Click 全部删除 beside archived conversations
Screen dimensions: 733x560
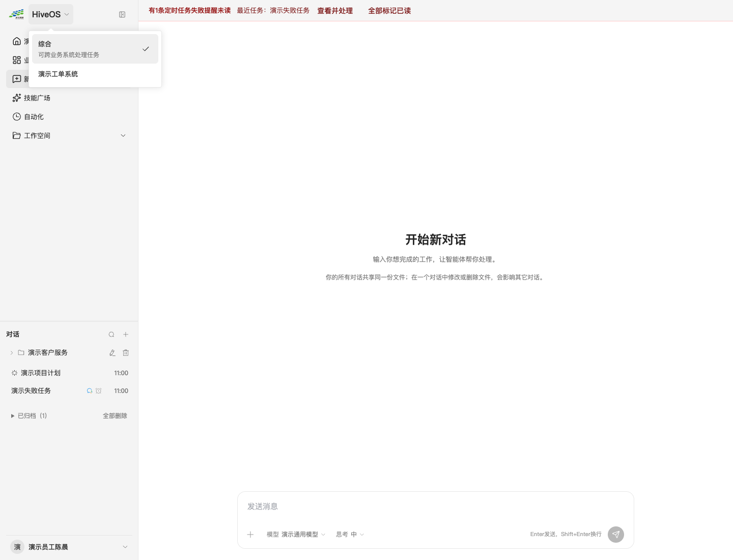tap(115, 416)
